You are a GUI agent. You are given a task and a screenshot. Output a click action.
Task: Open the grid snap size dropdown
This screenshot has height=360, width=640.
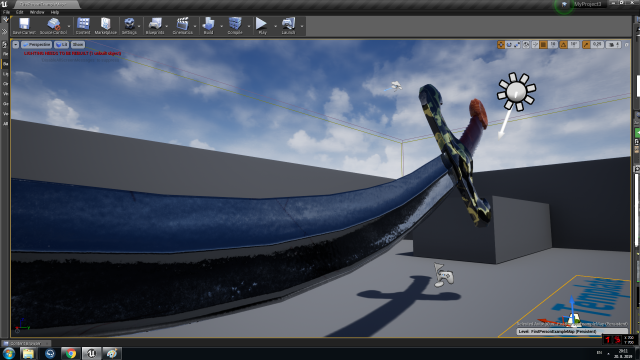[553, 44]
